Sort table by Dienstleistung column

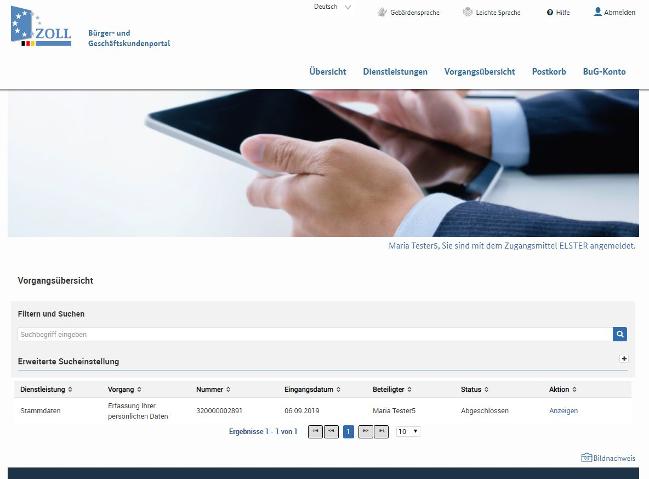pyautogui.click(x=46, y=389)
